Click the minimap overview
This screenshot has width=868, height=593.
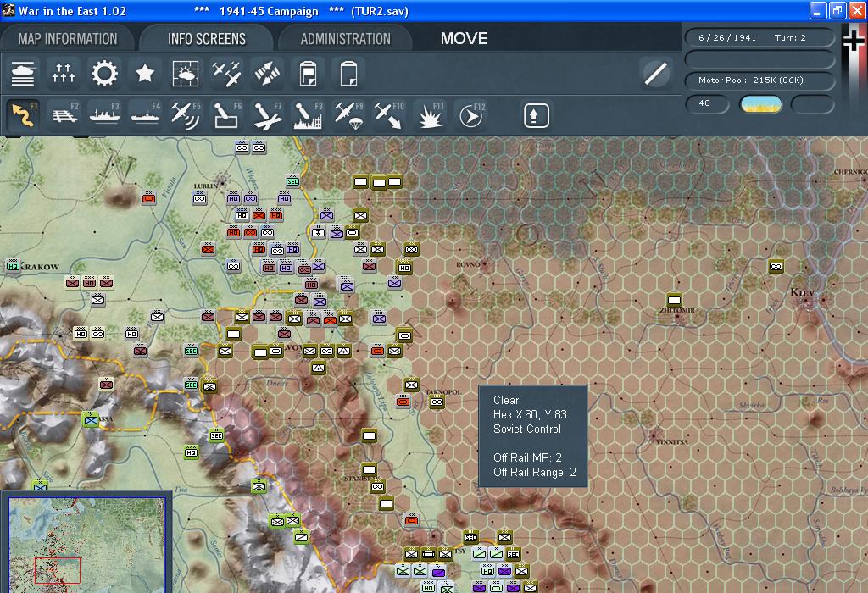(x=87, y=545)
